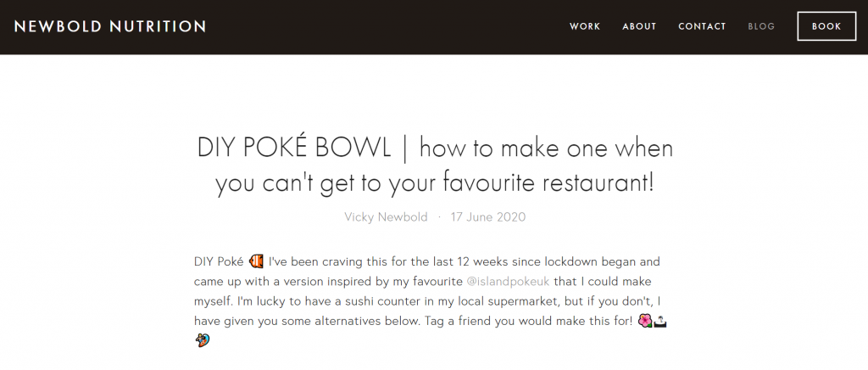The image size is (868, 370).
Task: Click the DIY Poké Bowl post title
Action: click(x=434, y=165)
